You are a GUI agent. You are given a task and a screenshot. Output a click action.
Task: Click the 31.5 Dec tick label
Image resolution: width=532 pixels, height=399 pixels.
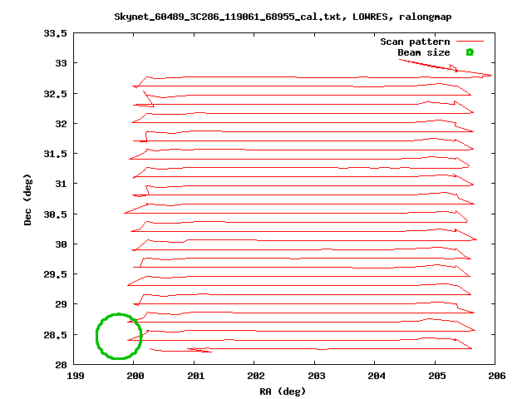[x=55, y=154]
